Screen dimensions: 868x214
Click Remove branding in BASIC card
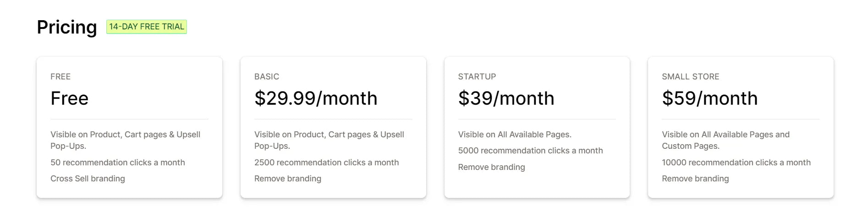(288, 179)
